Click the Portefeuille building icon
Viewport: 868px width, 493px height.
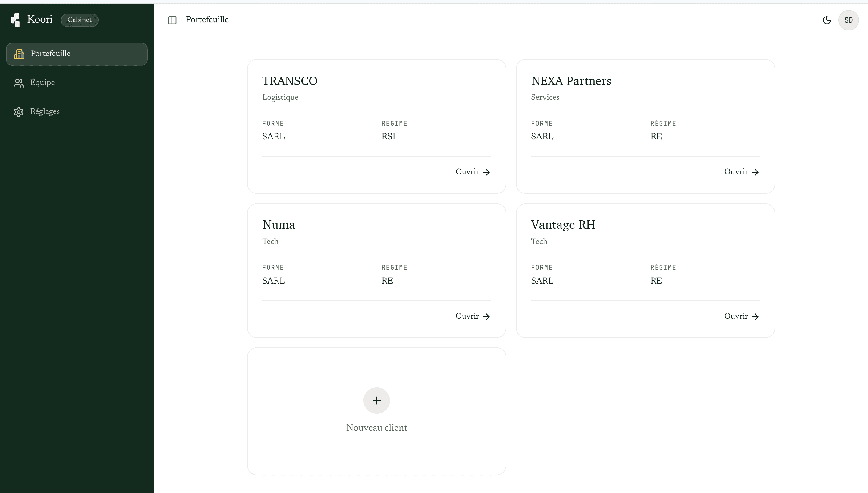(19, 54)
